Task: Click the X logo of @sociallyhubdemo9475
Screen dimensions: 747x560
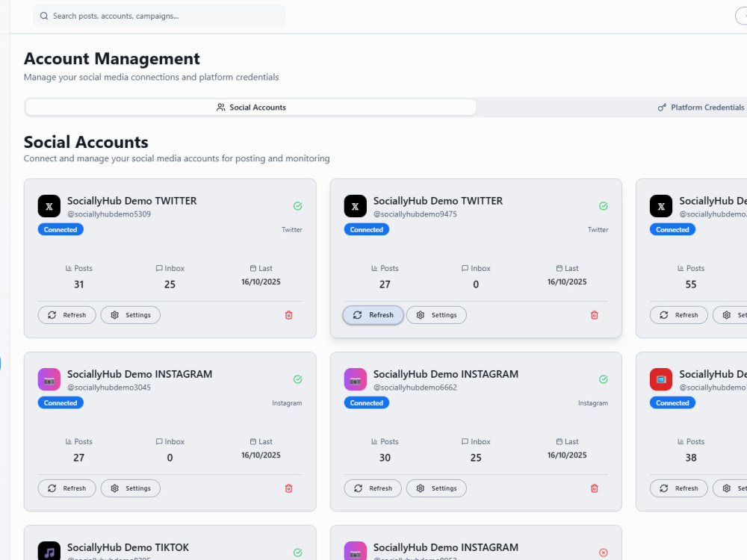Action: click(x=356, y=206)
